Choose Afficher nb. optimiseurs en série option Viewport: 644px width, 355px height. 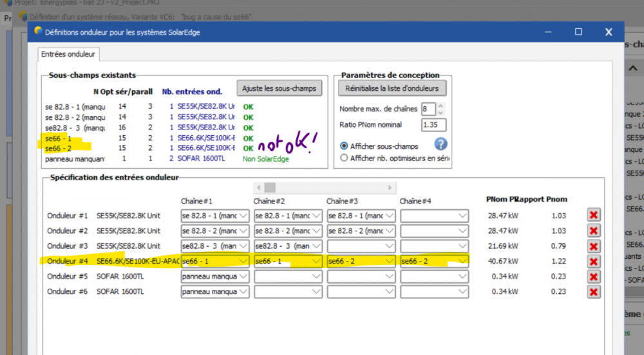click(344, 158)
